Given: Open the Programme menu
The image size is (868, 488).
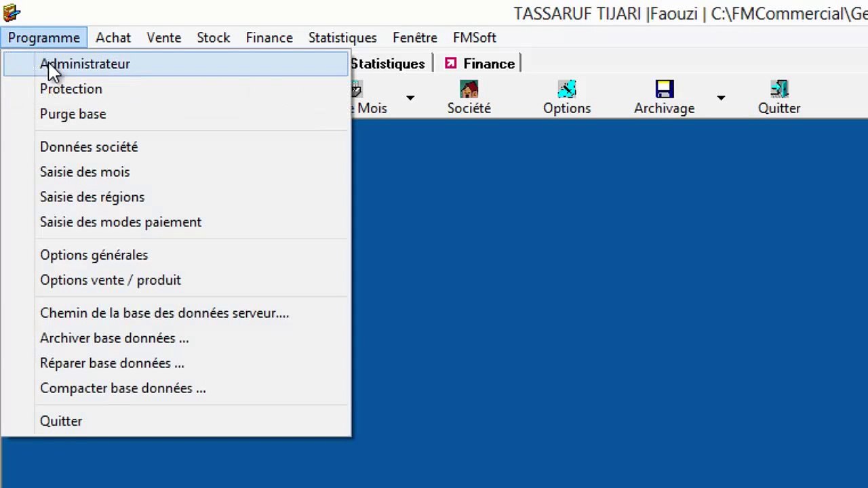Looking at the screenshot, I should pos(44,37).
